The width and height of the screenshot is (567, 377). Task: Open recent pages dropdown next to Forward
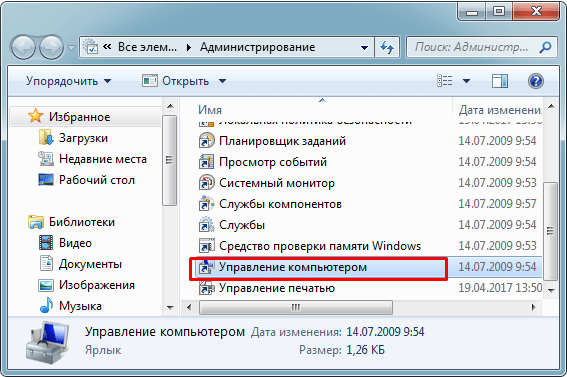click(x=71, y=48)
